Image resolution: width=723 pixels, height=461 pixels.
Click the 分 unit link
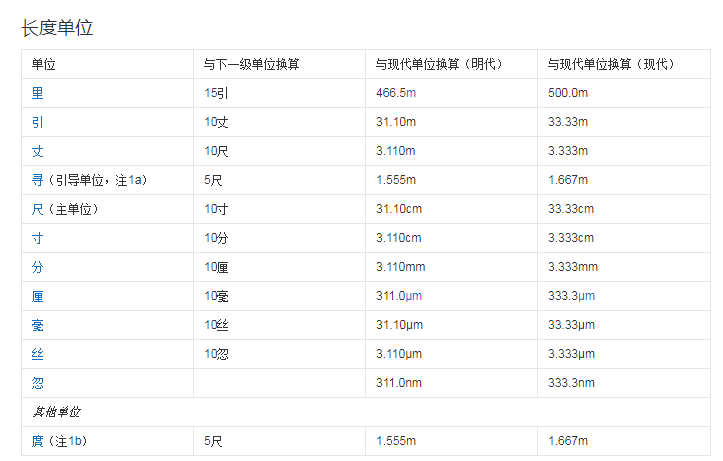38,267
